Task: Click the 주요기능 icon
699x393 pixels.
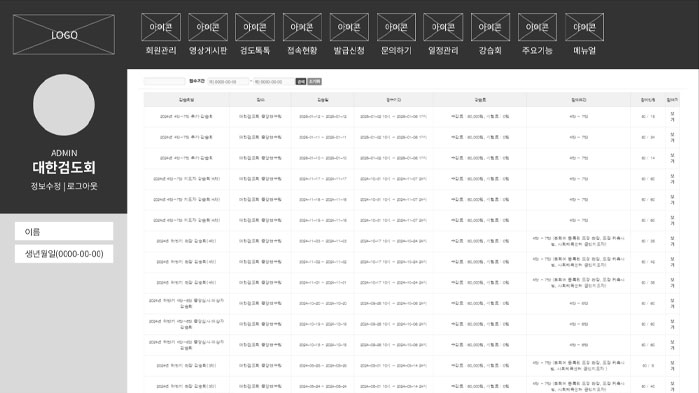Action: [x=537, y=27]
